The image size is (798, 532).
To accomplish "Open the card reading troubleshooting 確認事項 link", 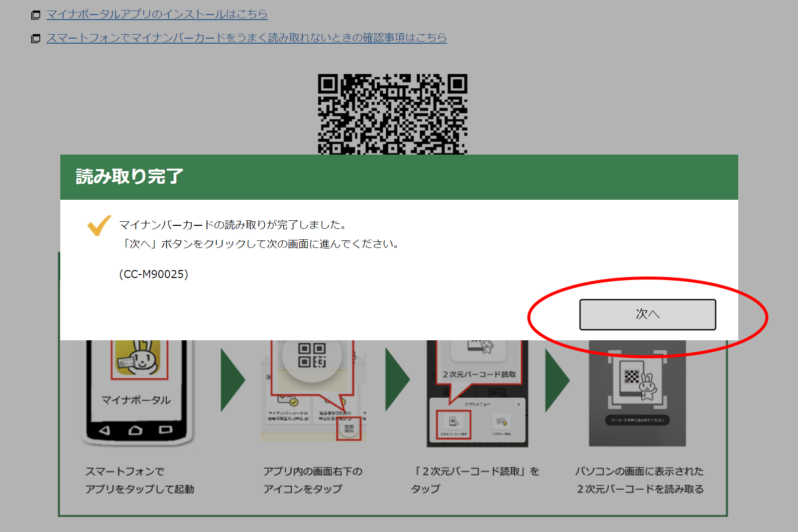I will pyautogui.click(x=246, y=38).
